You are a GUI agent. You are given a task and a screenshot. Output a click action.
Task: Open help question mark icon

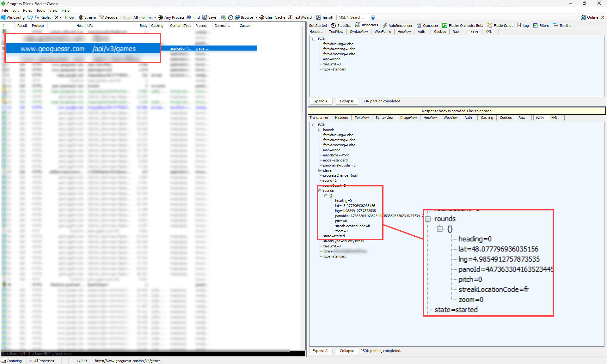pyautogui.click(x=373, y=17)
